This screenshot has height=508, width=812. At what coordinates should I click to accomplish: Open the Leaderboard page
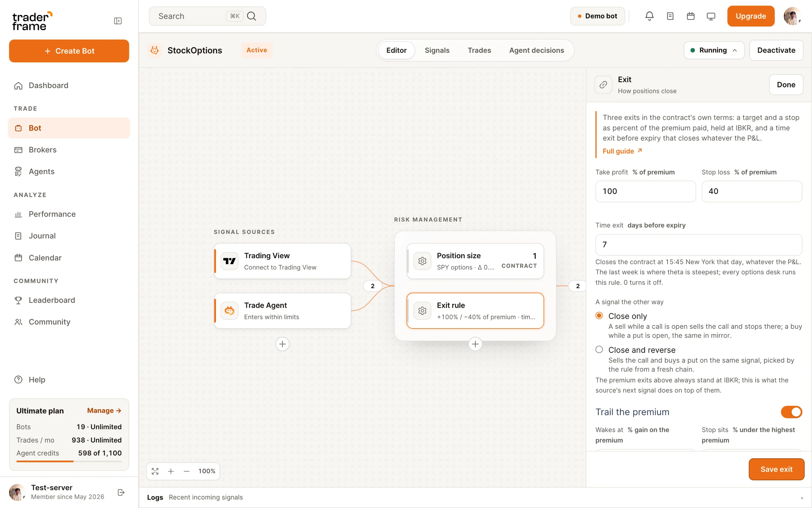tap(69, 300)
